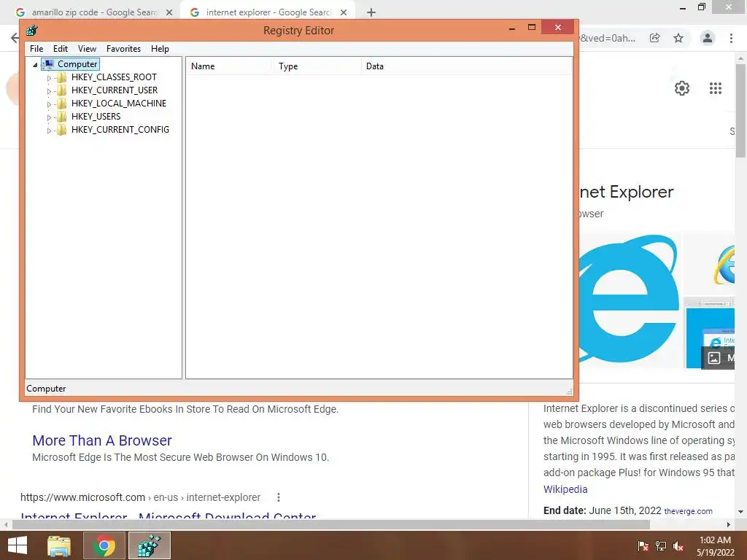Click the HKEY_CURRENT_CONFIG folder icon

pyautogui.click(x=61, y=130)
